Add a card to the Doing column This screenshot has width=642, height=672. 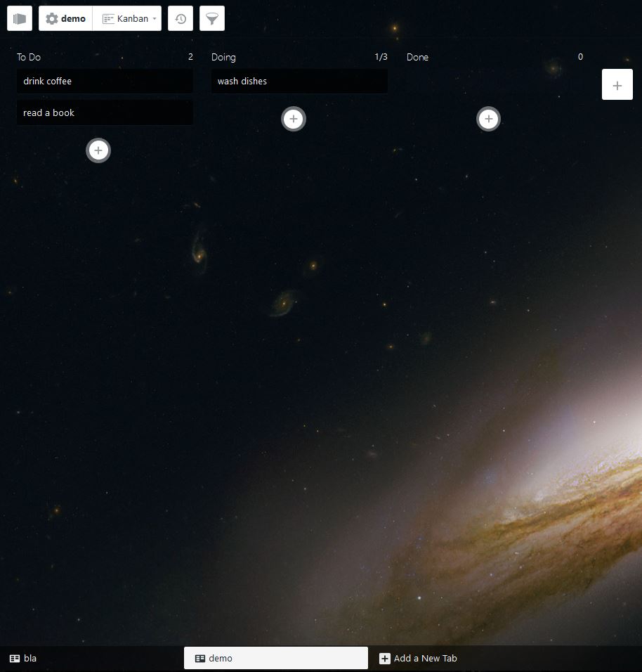coord(293,119)
